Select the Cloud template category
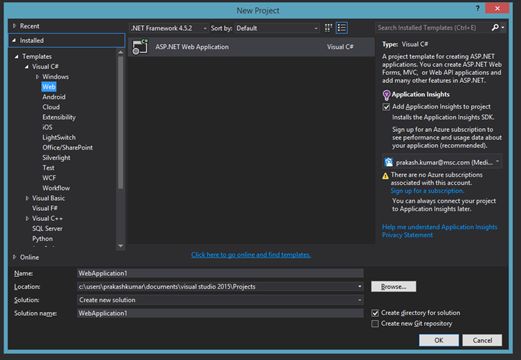Image resolution: width=521 pixels, height=360 pixels. pyautogui.click(x=51, y=107)
